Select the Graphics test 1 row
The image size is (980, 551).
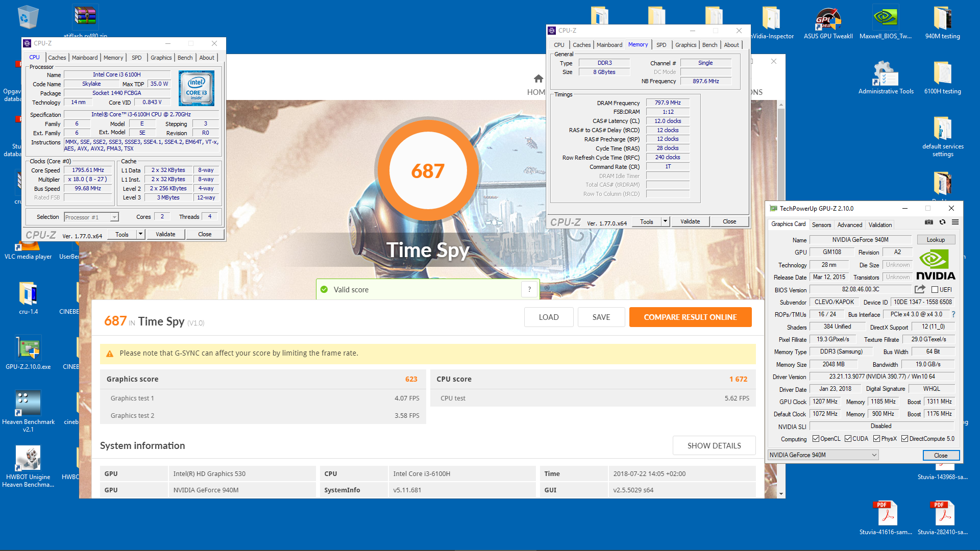(x=263, y=398)
